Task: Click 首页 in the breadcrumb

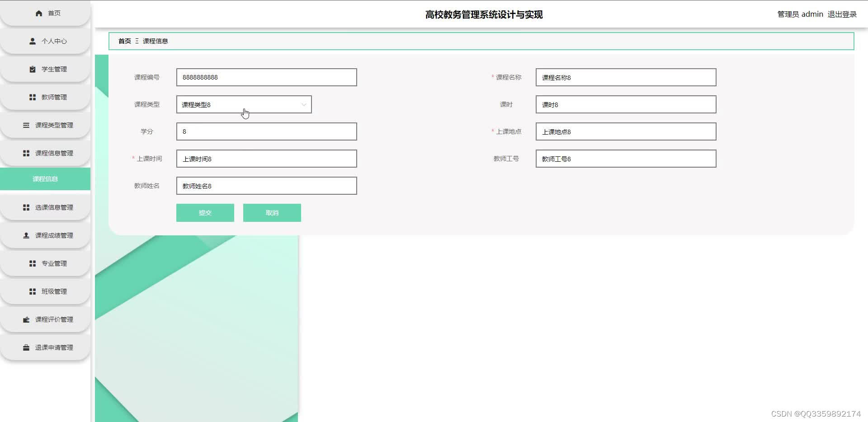Action: pyautogui.click(x=125, y=41)
